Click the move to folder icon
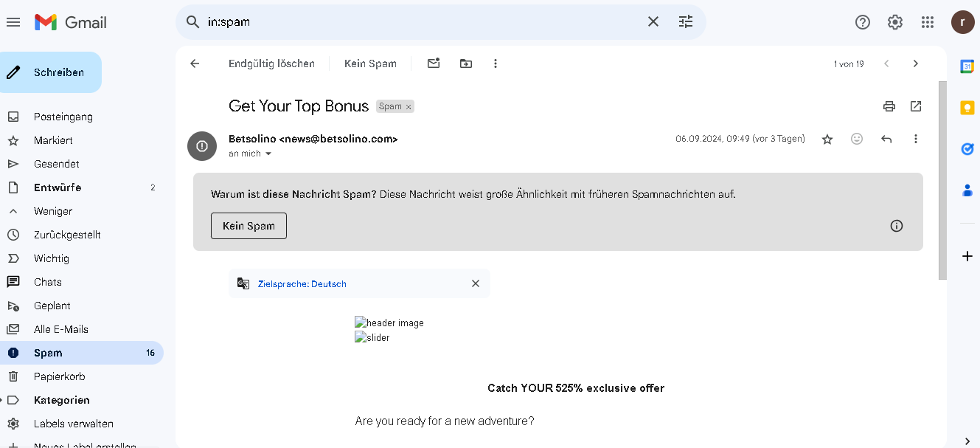980x448 pixels. click(x=466, y=63)
